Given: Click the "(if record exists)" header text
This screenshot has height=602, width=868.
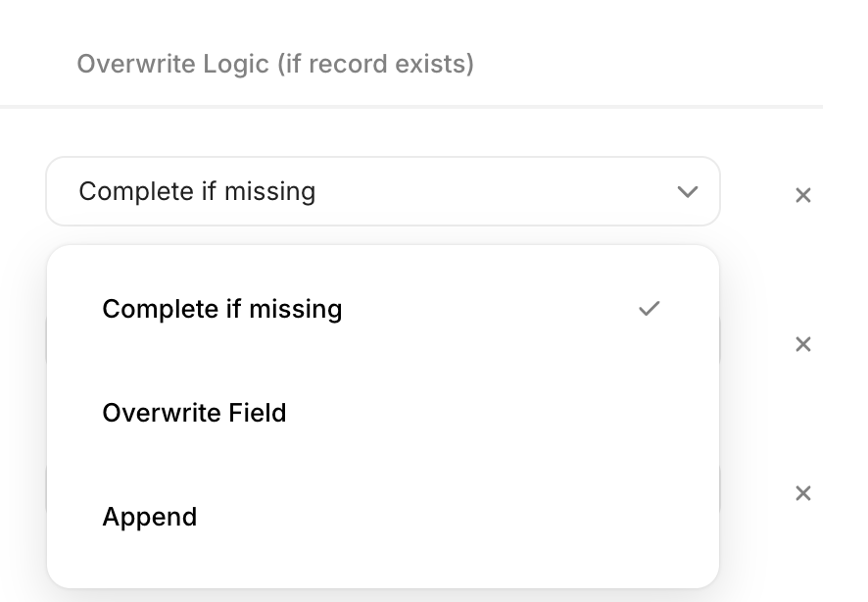Looking at the screenshot, I should (x=376, y=65).
